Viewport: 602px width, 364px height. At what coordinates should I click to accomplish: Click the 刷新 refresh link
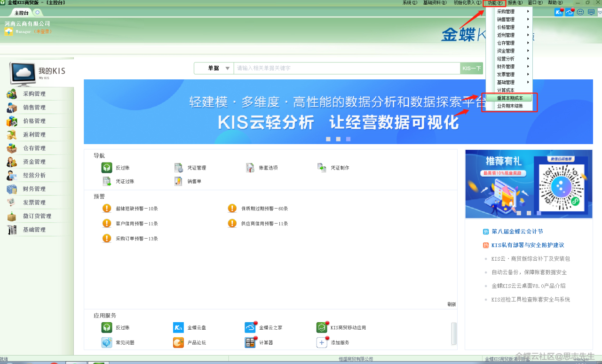451,304
